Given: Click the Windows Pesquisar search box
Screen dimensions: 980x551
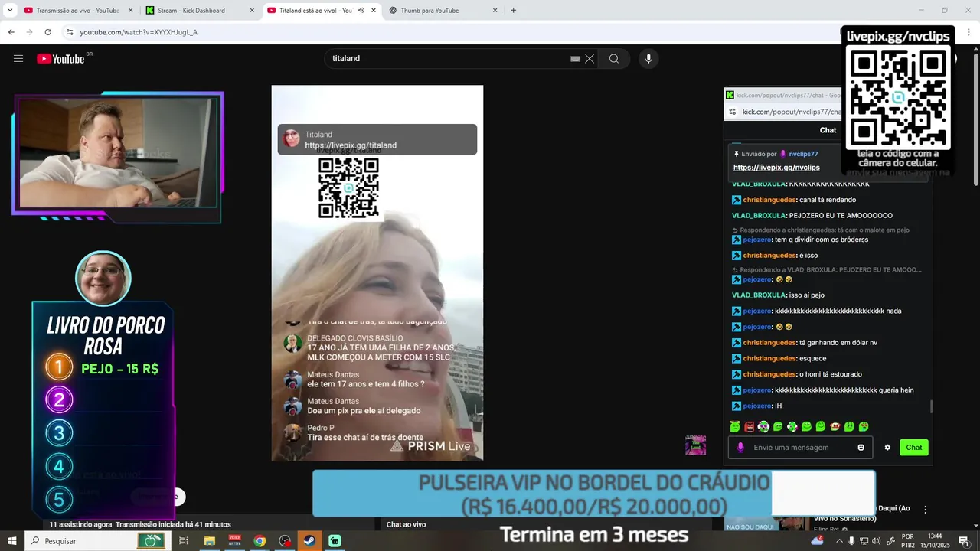Looking at the screenshot, I should tap(96, 541).
